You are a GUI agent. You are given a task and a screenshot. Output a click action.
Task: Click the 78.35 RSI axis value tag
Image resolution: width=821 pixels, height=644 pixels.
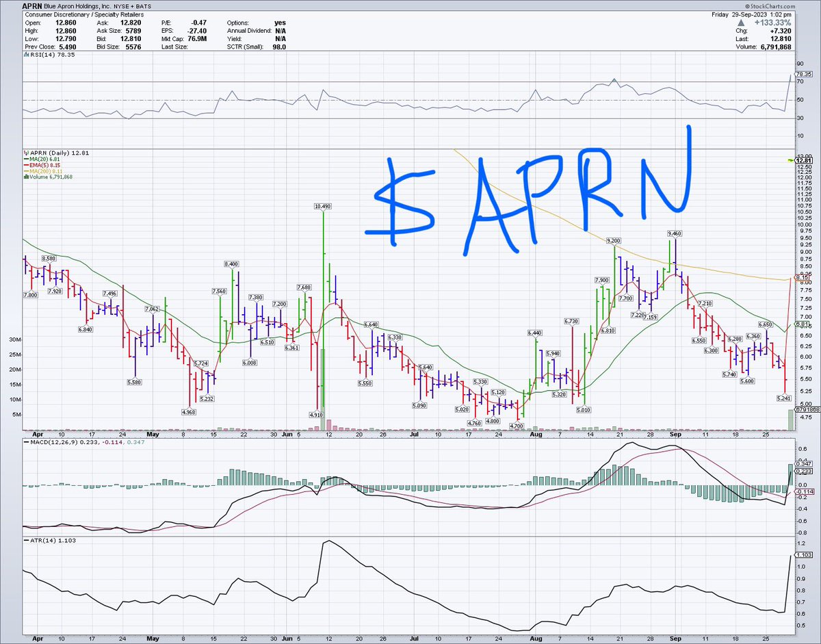pos(803,74)
